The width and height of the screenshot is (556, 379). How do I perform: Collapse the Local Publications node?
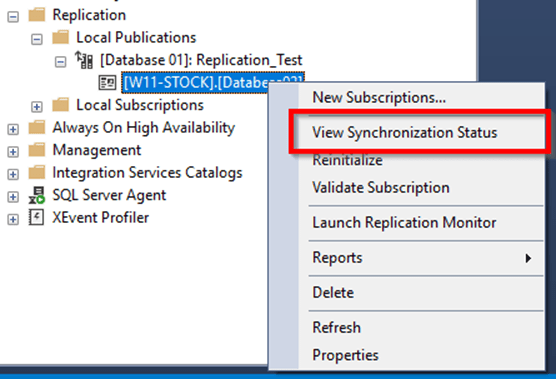point(37,39)
